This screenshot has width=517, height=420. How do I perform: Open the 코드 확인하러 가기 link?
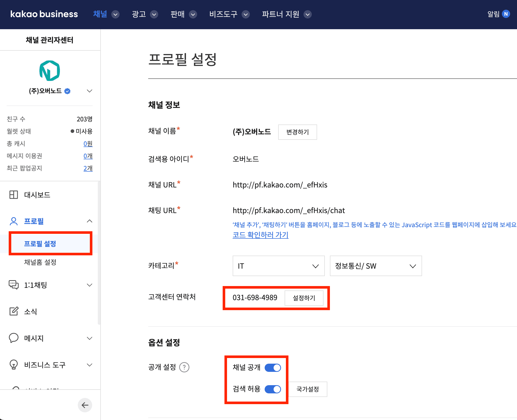260,235
